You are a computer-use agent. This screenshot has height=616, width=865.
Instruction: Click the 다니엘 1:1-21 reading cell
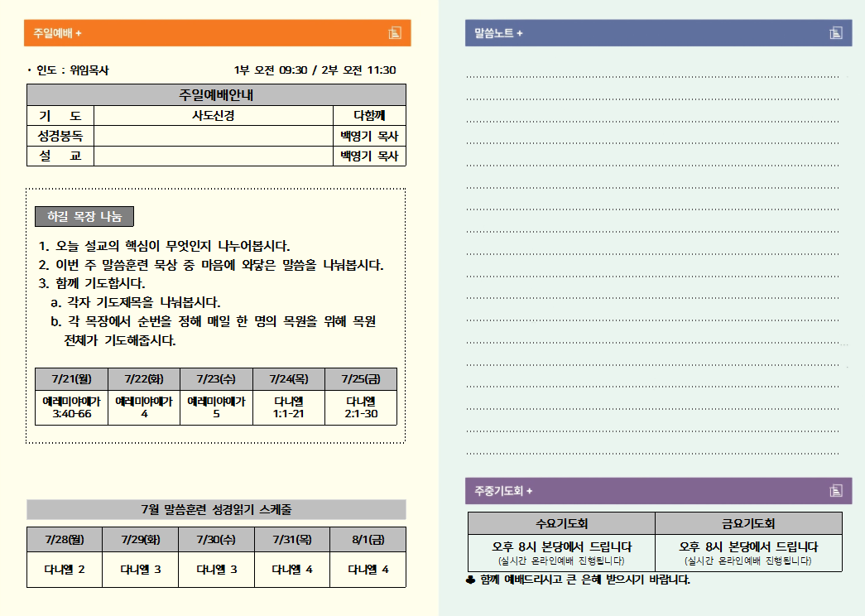(x=288, y=407)
